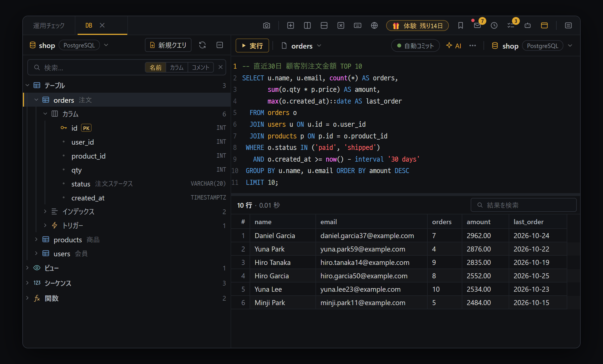Image resolution: width=603 pixels, height=364 pixels.
Task: Expand the users table node
Action: [x=36, y=253]
